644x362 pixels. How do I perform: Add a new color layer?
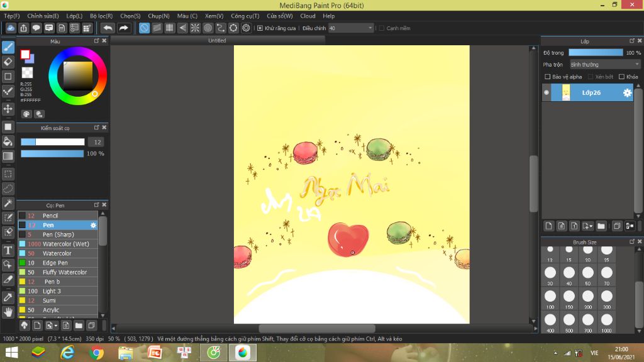[x=548, y=226]
